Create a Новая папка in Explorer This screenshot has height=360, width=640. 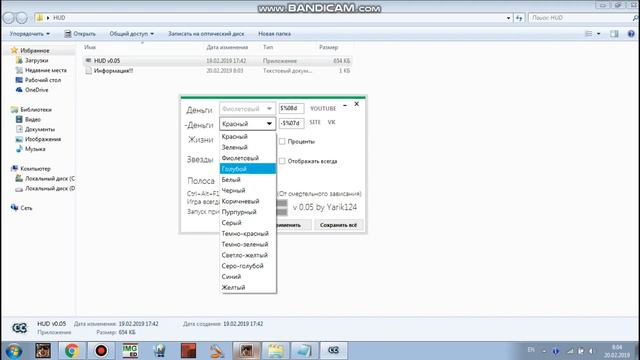274,34
